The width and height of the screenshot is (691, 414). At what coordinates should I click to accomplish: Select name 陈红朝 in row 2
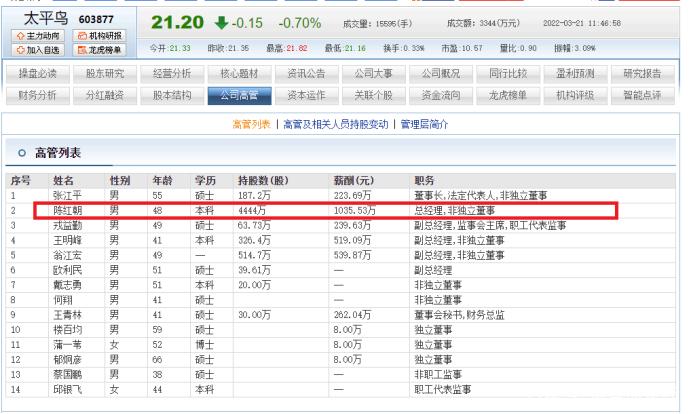(67, 210)
